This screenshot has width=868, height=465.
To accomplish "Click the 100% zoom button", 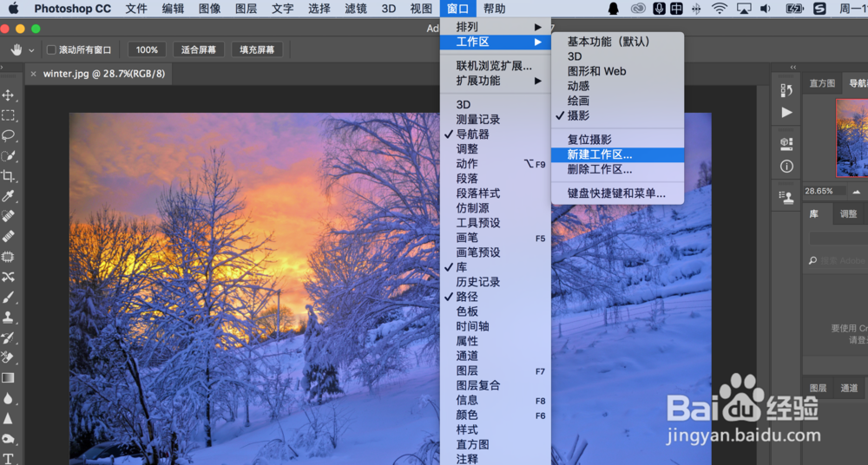I will 147,49.
